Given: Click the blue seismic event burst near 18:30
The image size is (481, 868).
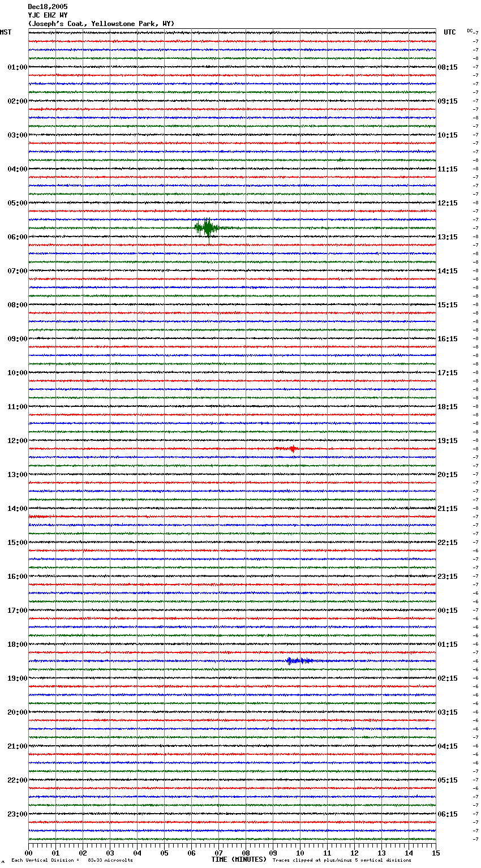Looking at the screenshot, I should click(300, 660).
